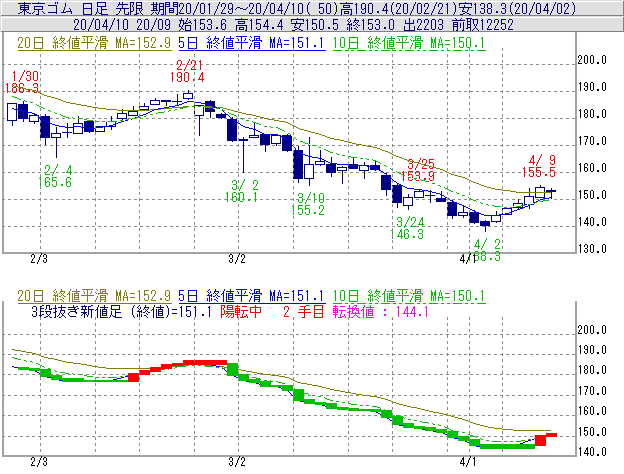Click the red 2 手目 text

[x=304, y=312]
